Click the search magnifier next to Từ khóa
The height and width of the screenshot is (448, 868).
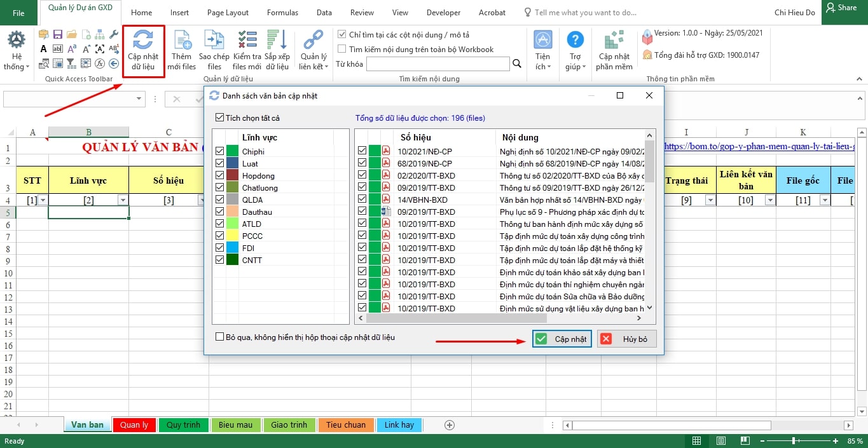(517, 64)
